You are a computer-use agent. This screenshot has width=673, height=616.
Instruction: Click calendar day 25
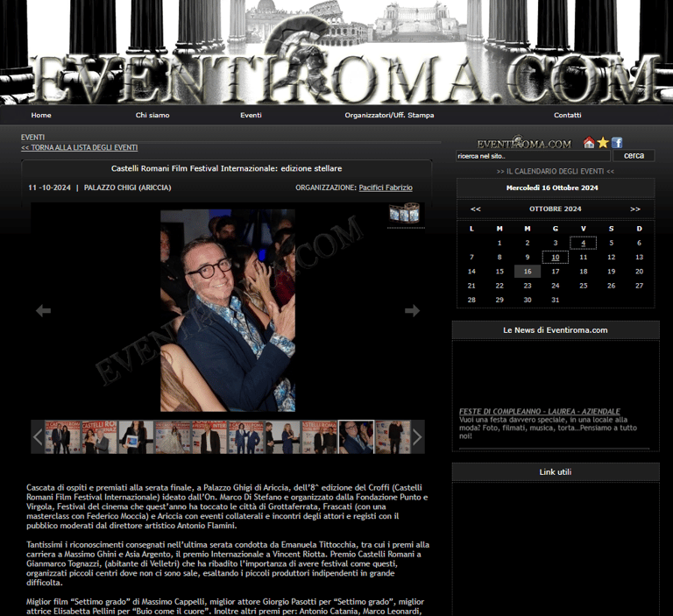point(584,286)
